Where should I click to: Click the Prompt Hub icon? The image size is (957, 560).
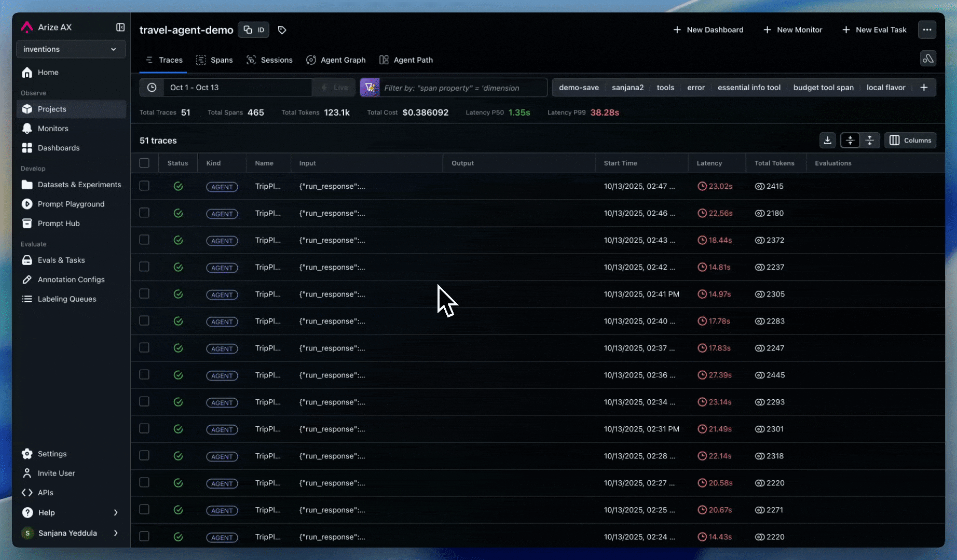(27, 223)
